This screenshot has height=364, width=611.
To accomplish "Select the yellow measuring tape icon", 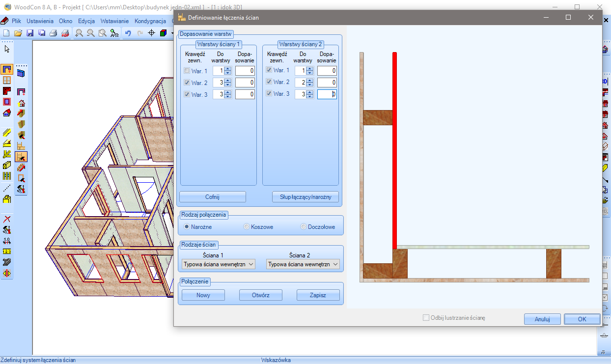I will (7, 252).
